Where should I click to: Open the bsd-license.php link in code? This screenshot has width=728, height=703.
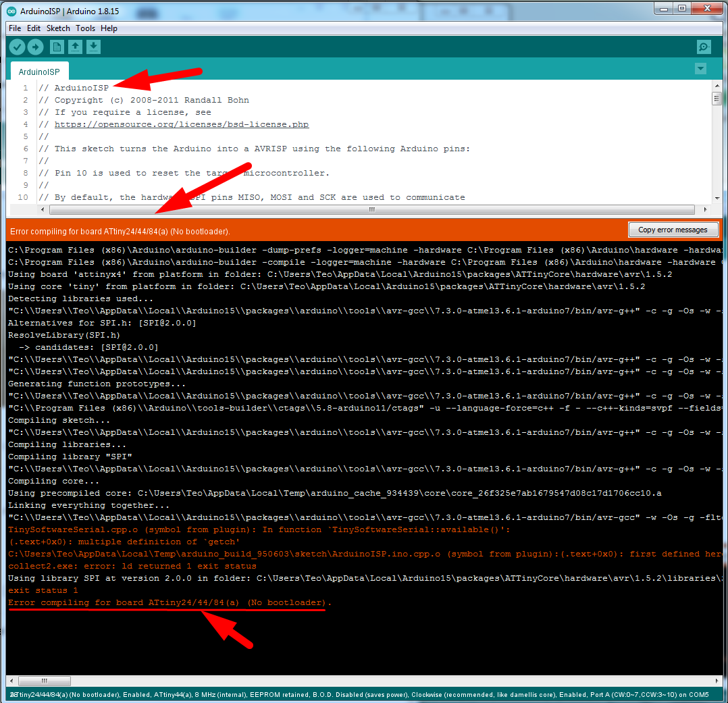click(182, 124)
